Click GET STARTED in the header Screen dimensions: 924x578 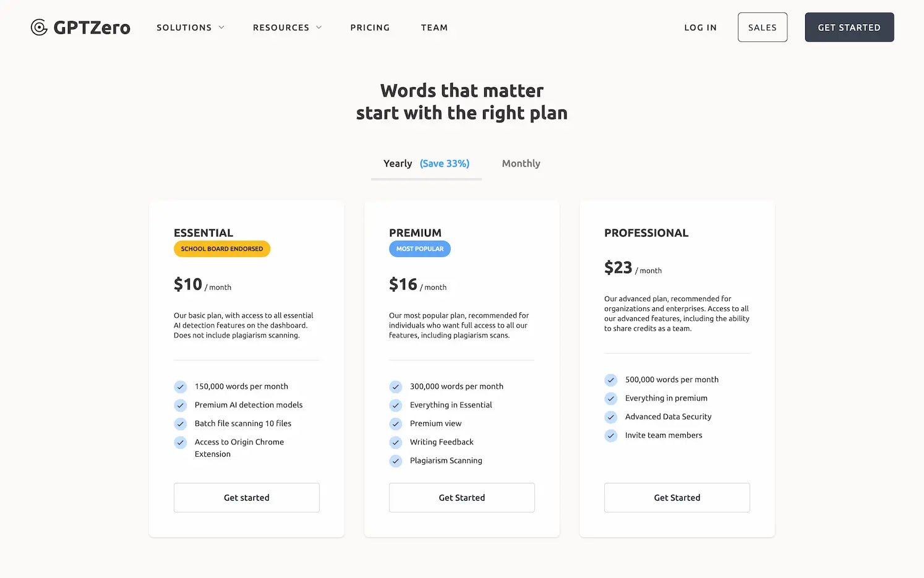coord(849,27)
